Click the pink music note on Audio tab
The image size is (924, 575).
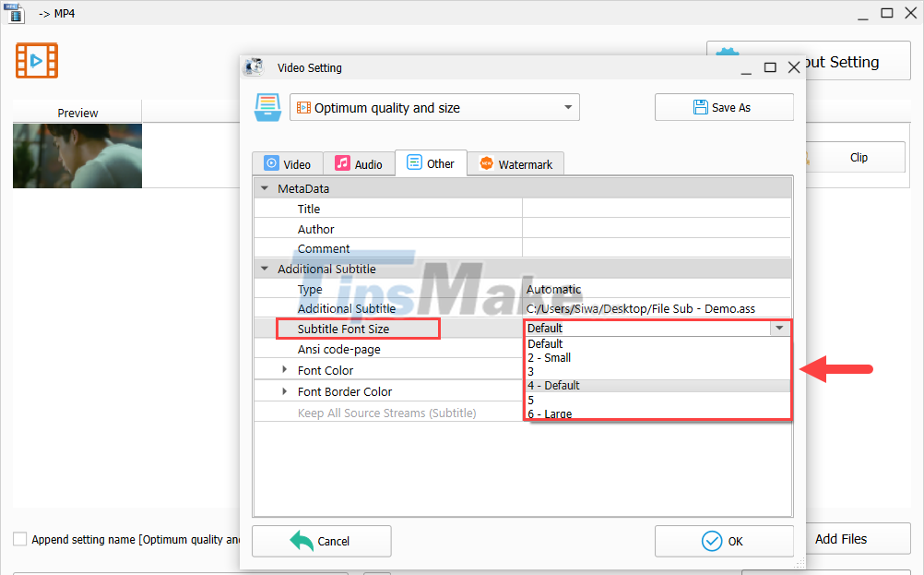click(x=341, y=162)
